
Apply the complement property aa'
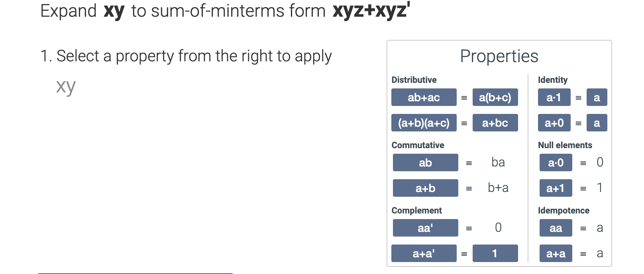click(x=425, y=228)
